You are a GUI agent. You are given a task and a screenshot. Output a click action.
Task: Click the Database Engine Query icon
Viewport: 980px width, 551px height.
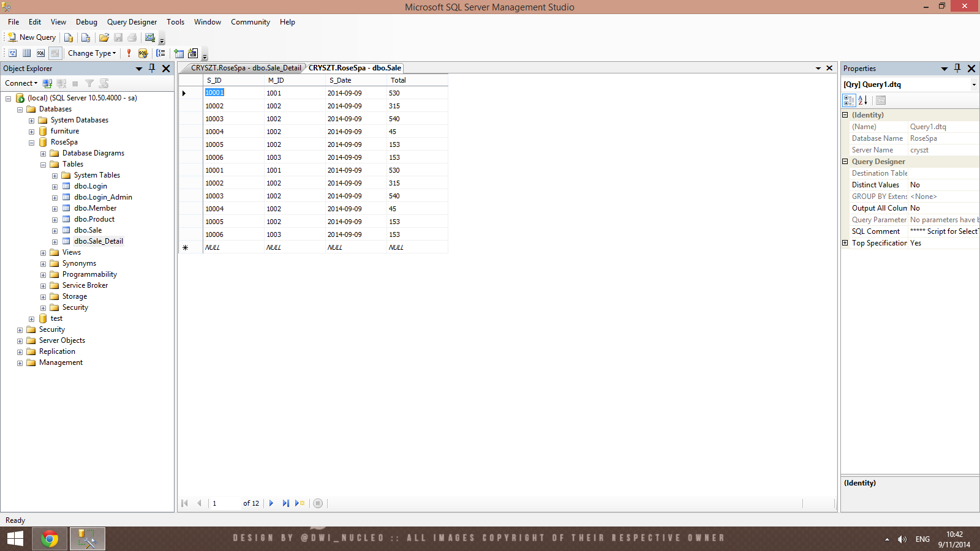69,37
